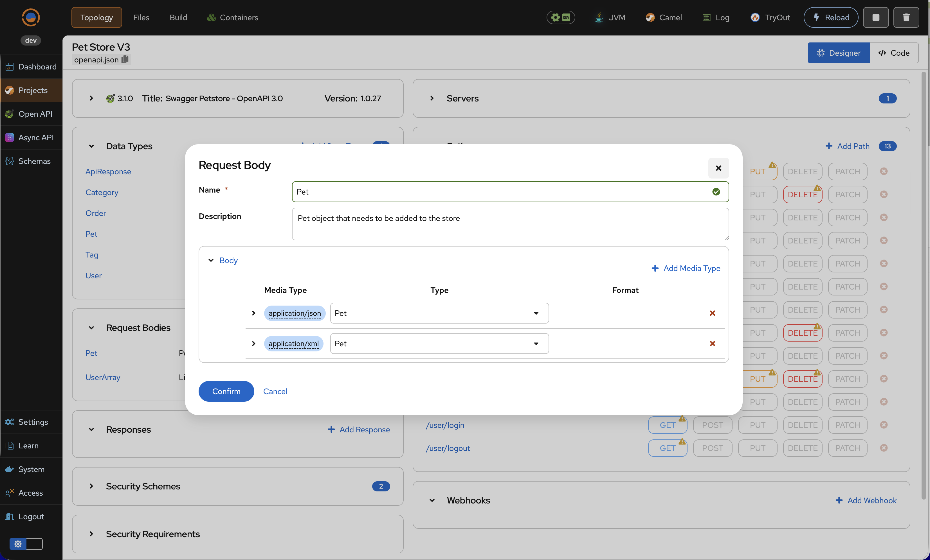Click into the Description text area
Screen dimensions: 930x560
510,224
